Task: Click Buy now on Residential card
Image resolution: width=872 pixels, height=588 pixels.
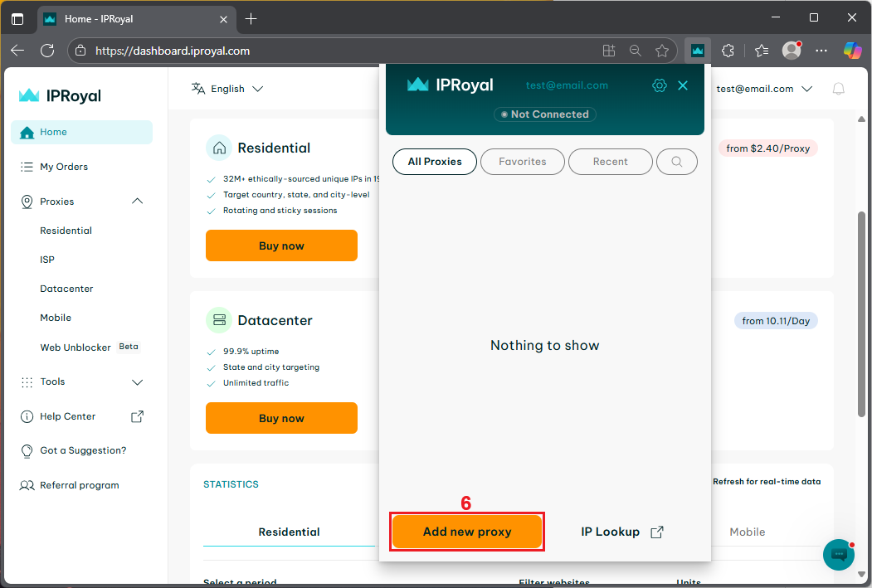Action: tap(281, 245)
